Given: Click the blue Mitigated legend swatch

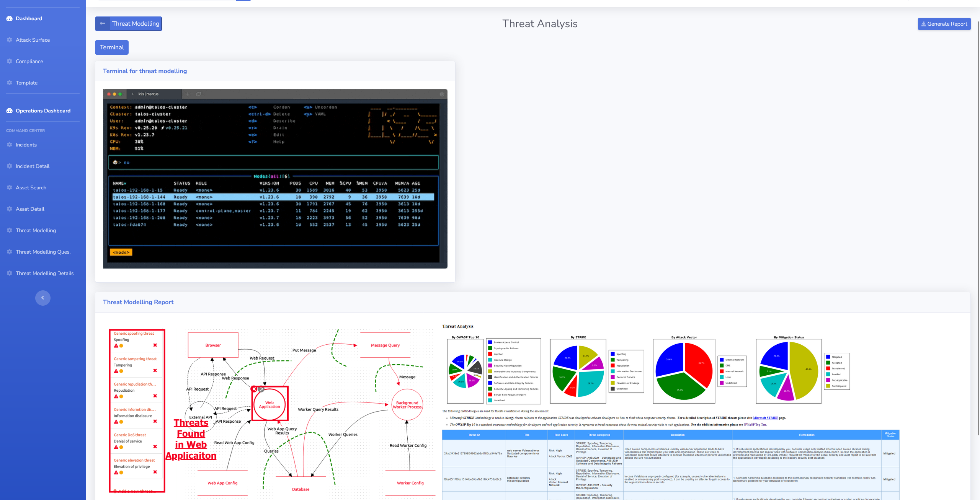Looking at the screenshot, I should tap(828, 357).
